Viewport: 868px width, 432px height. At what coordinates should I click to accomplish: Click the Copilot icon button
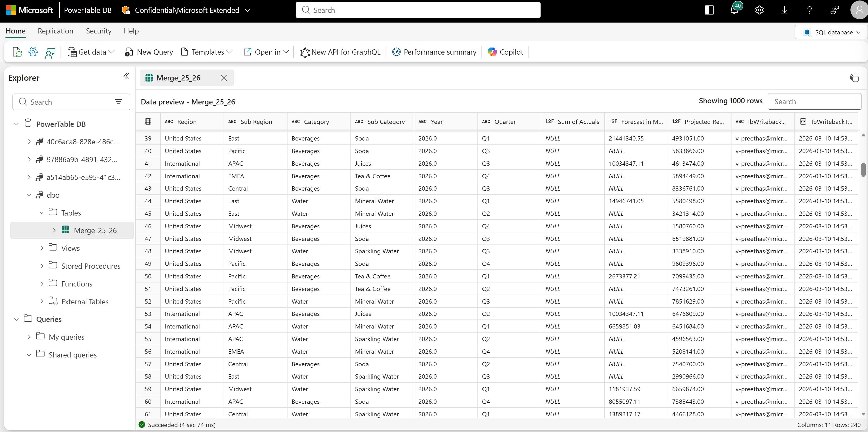tap(505, 52)
